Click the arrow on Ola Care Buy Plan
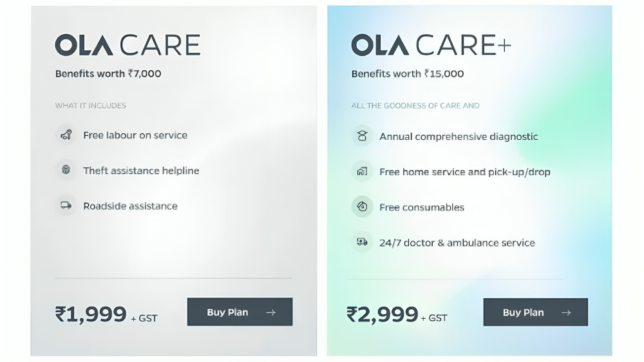 [270, 312]
